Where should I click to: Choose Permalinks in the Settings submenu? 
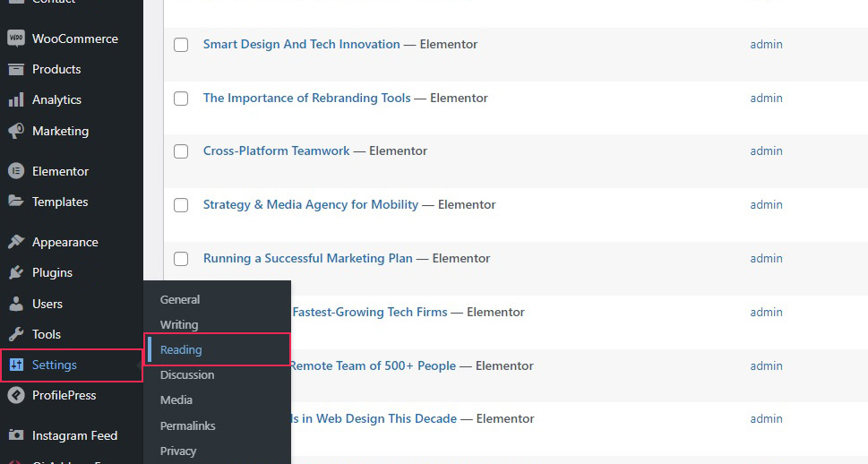(187, 425)
